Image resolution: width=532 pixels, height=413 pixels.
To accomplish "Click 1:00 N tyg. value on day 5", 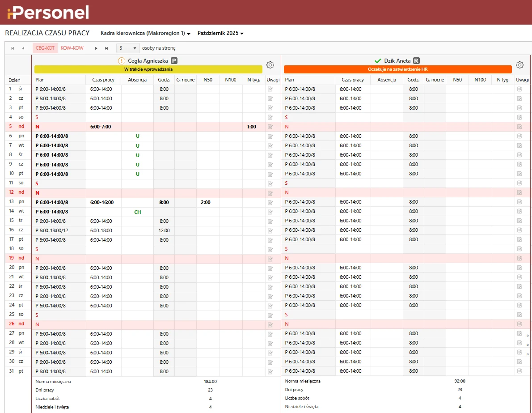I will pyautogui.click(x=251, y=127).
